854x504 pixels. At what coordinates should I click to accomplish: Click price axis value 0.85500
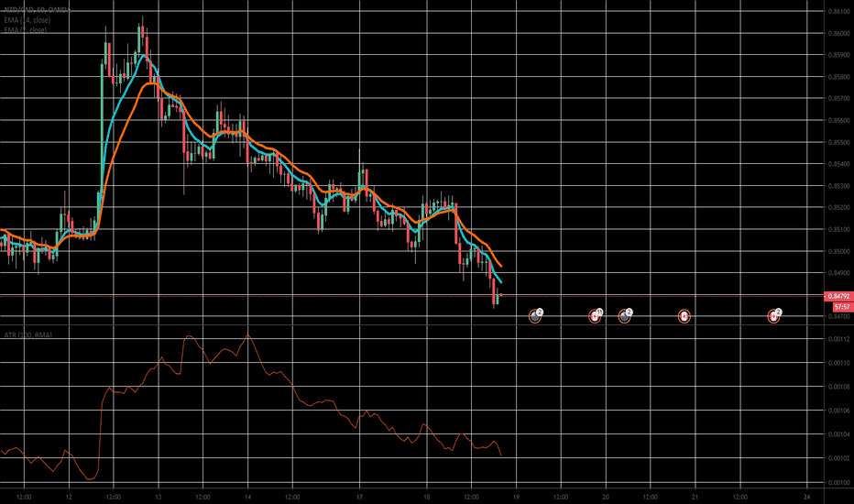(x=838, y=142)
